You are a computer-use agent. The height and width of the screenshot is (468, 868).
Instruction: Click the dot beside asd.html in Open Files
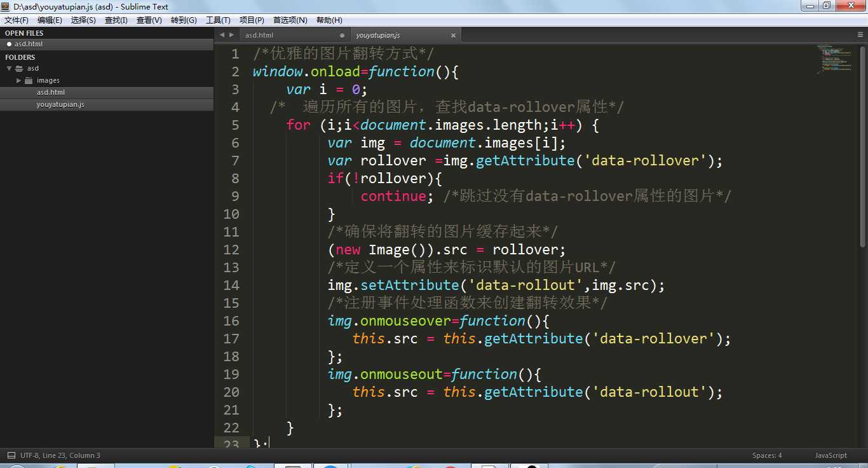click(x=9, y=45)
